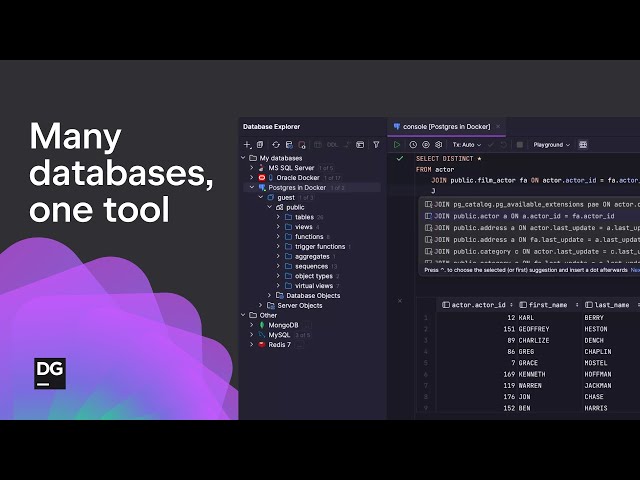Click the Database Explorer panel title

click(271, 127)
